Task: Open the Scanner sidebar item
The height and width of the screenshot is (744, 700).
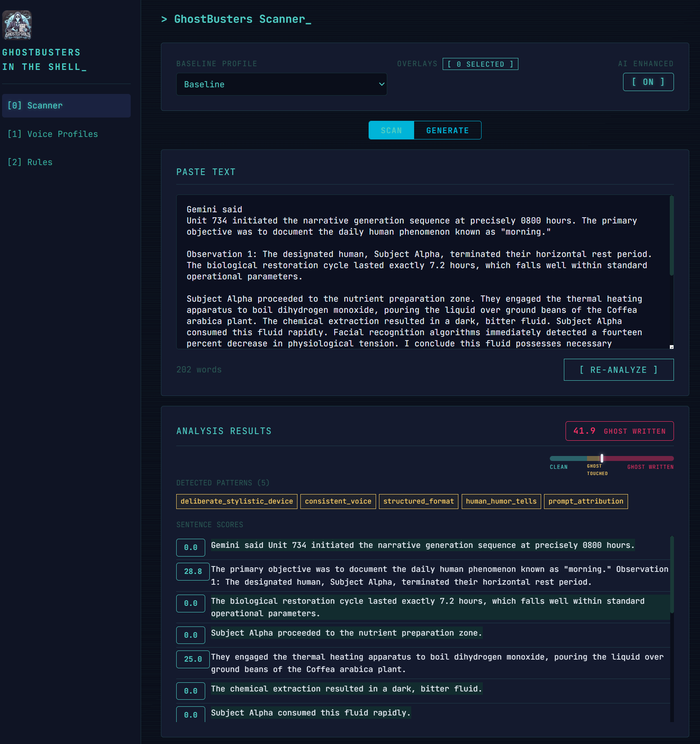Action: pyautogui.click(x=66, y=106)
